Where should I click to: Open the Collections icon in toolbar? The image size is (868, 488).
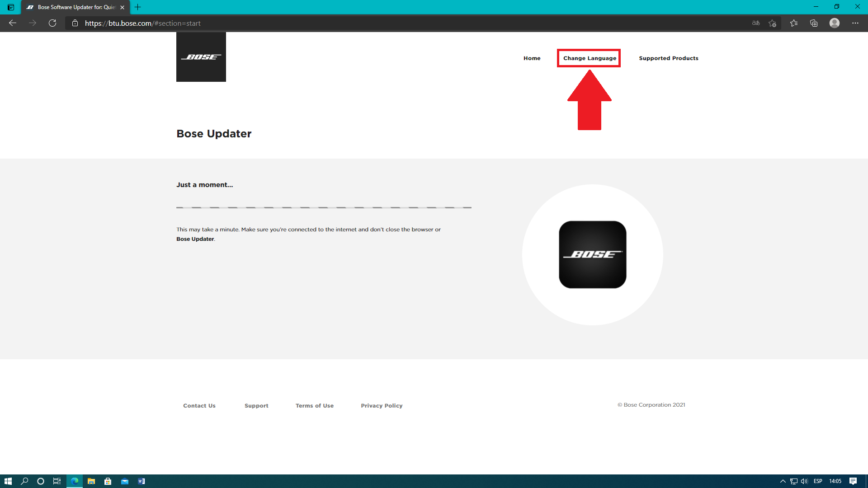814,23
